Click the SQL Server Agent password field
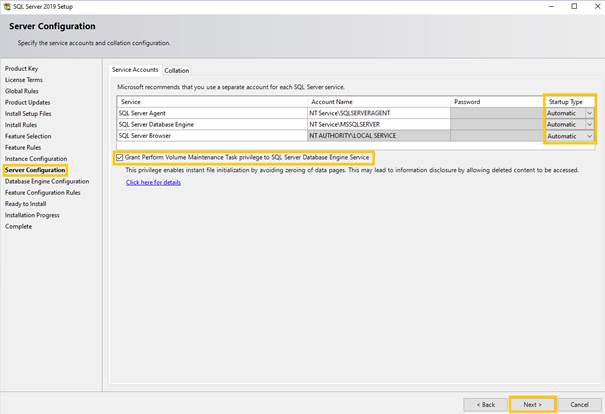This screenshot has height=414, width=605. tap(496, 113)
